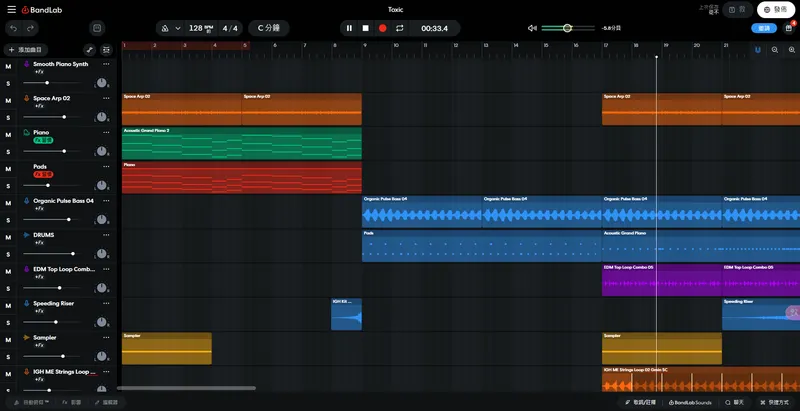Click the stop playback button
This screenshot has height=411, width=800.
(366, 28)
